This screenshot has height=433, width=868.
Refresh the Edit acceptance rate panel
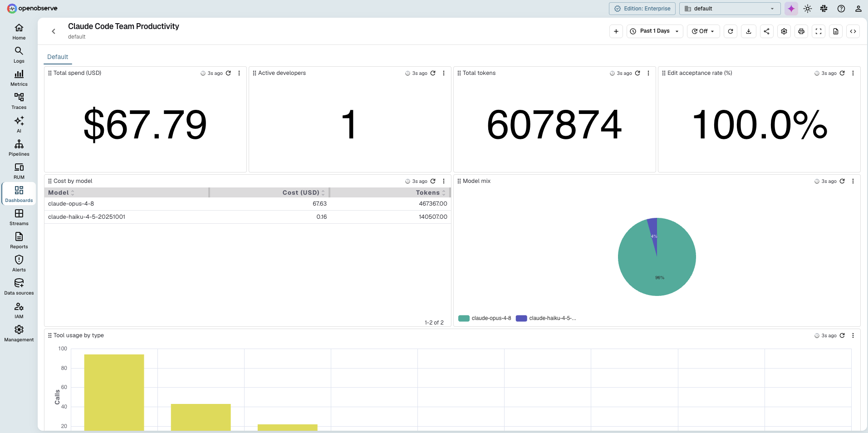842,73
